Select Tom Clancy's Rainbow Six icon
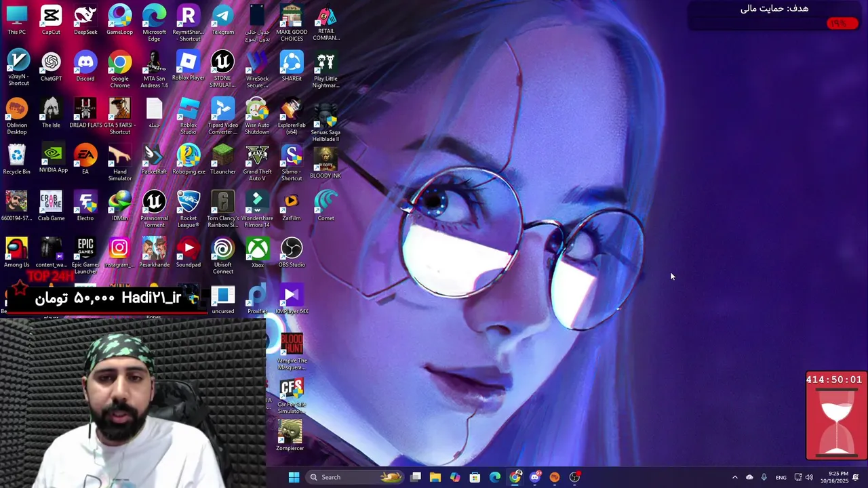The width and height of the screenshot is (868, 488). (x=223, y=209)
